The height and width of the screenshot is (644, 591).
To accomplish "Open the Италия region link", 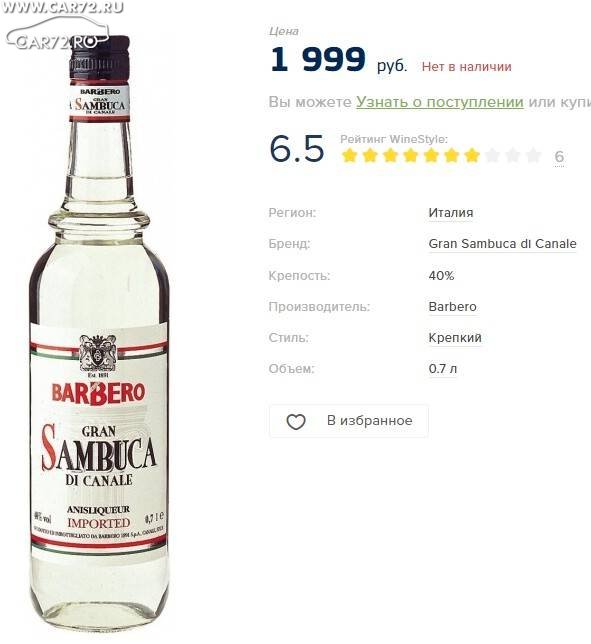I will (451, 213).
